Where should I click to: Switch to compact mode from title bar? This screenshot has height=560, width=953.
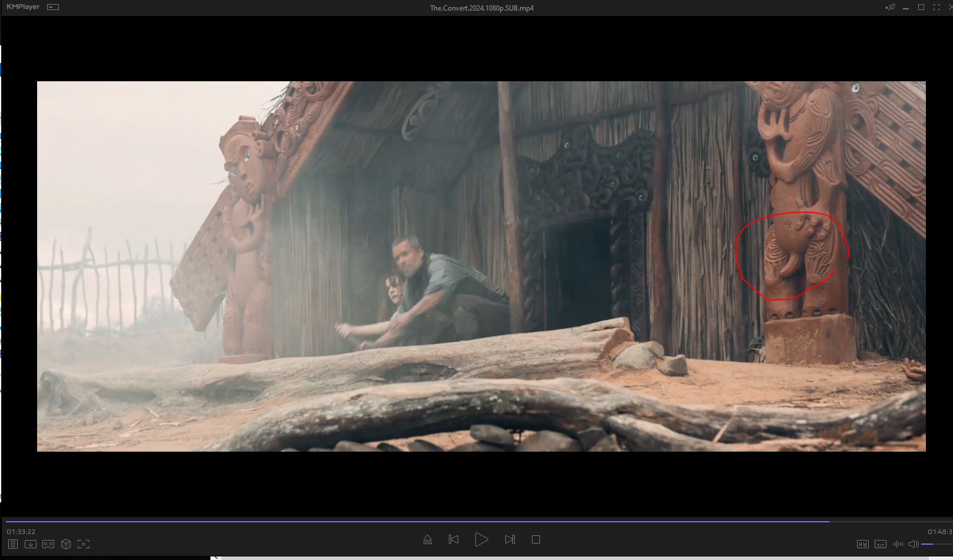[x=53, y=7]
